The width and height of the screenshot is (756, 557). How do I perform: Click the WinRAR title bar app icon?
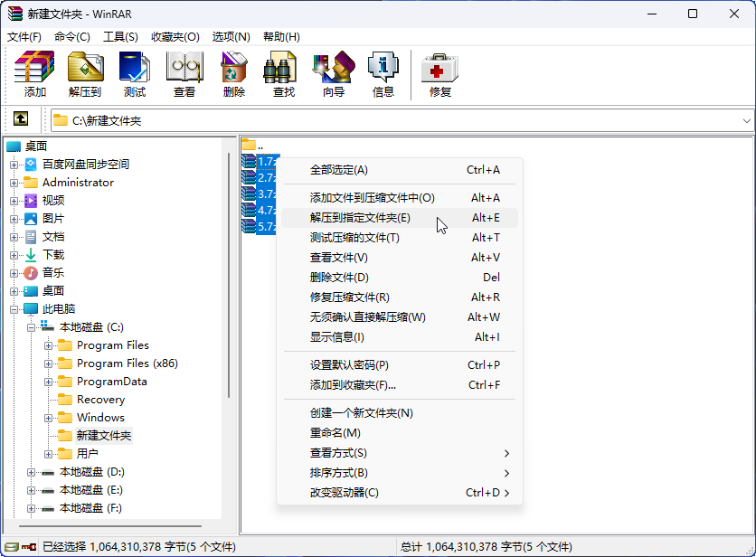[x=15, y=14]
